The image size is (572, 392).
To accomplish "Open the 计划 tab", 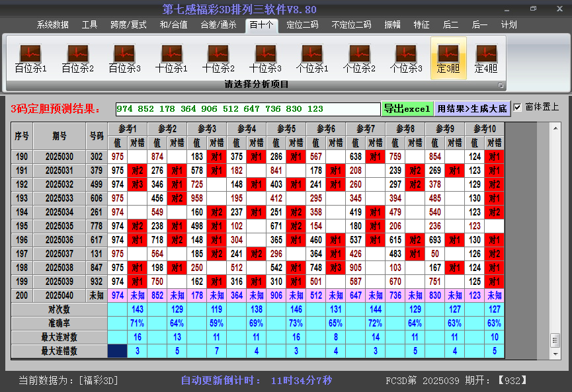I will pos(509,25).
